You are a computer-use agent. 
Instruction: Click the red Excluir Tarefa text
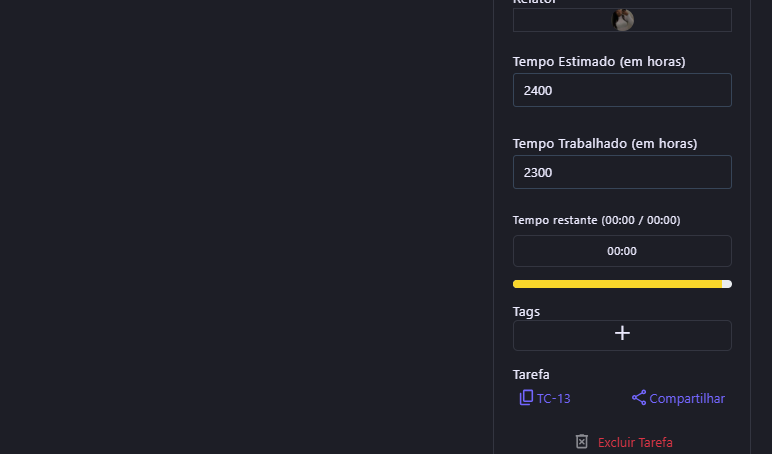click(x=635, y=442)
